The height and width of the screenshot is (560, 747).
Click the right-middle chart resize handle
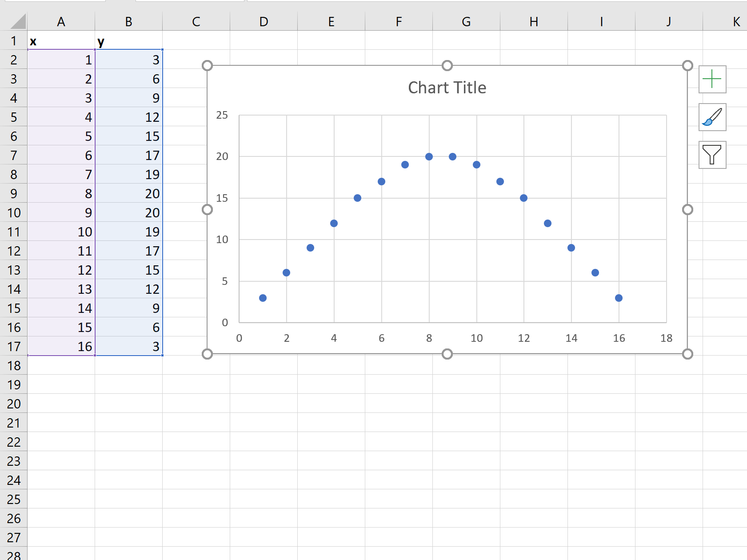(687, 209)
